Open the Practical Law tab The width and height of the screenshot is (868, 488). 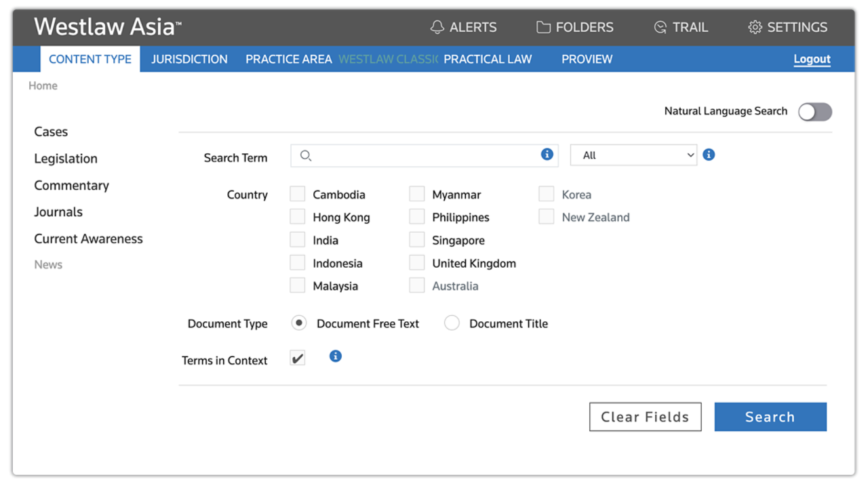[x=488, y=59]
